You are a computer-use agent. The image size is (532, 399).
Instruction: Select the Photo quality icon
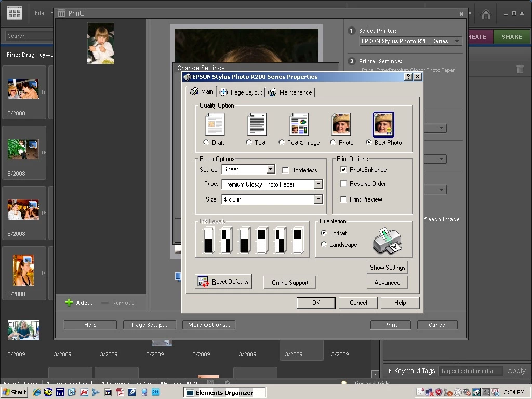[341, 124]
